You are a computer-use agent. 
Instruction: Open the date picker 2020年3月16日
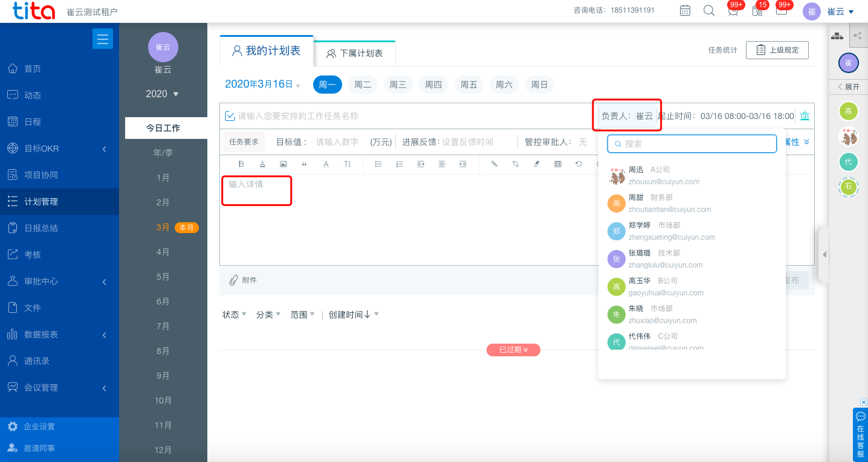(x=262, y=85)
